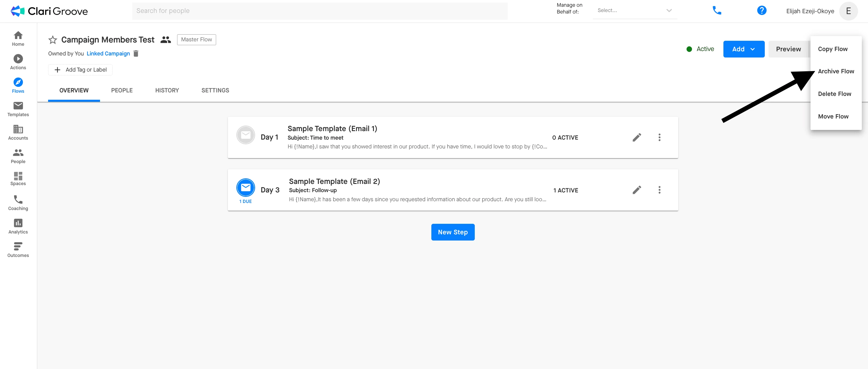Screen dimensions: 868x369
Task: Edit the Day 1 step with pencil icon
Action: point(637,138)
